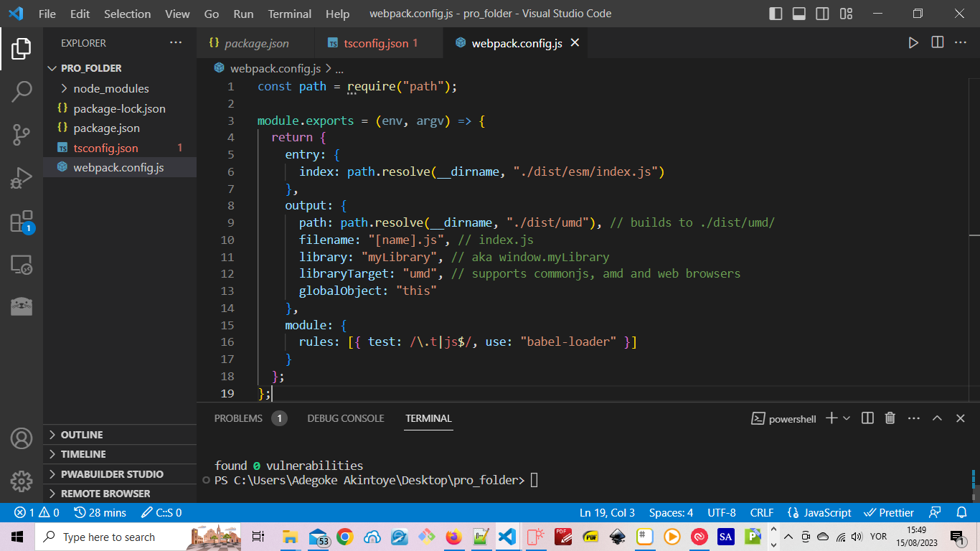The height and width of the screenshot is (551, 980).
Task: Click the Windows search box in taskbar
Action: 109,537
